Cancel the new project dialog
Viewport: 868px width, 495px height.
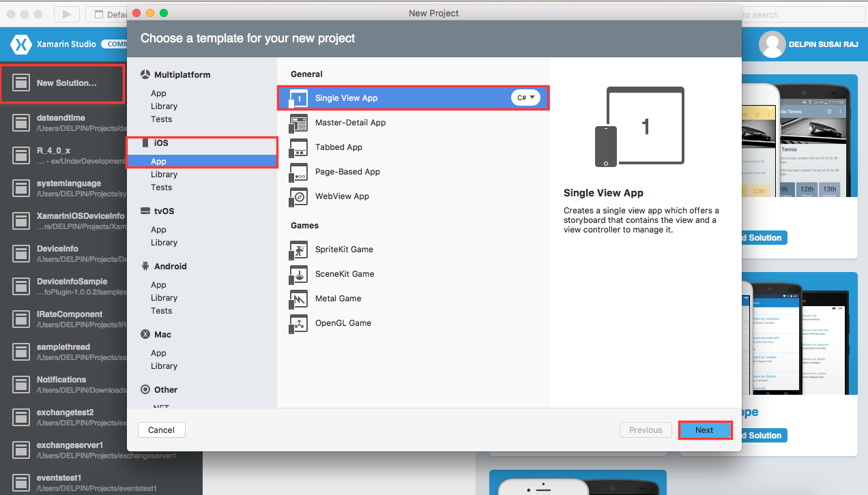click(x=161, y=430)
